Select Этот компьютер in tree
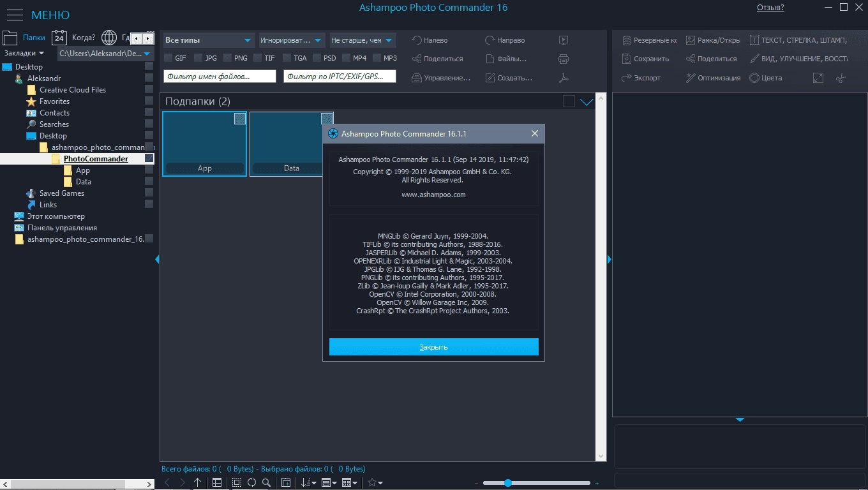The image size is (868, 490). tap(56, 216)
